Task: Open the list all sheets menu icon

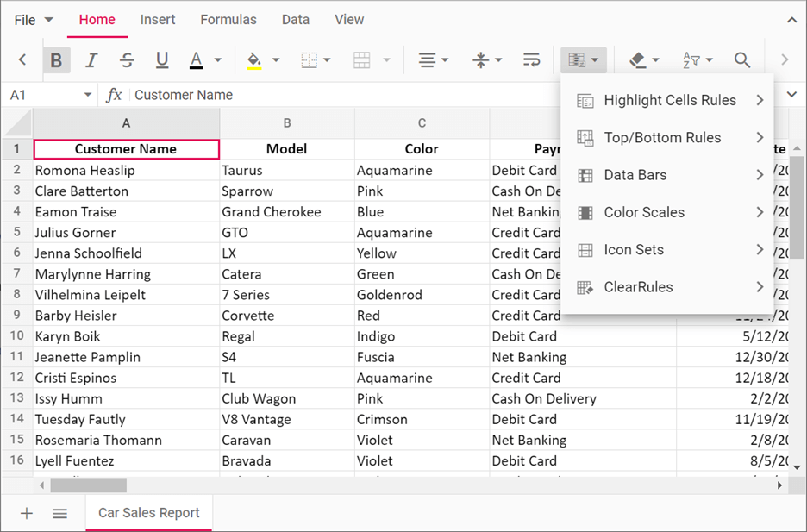Action: [x=59, y=513]
